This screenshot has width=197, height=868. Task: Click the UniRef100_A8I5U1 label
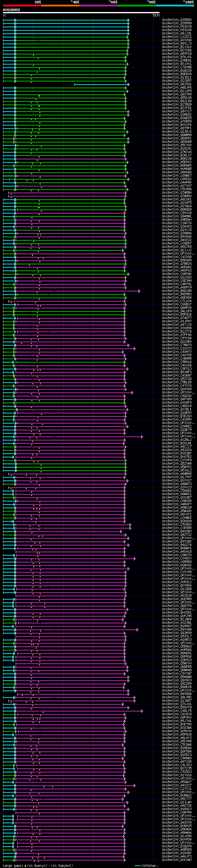(x=177, y=84)
